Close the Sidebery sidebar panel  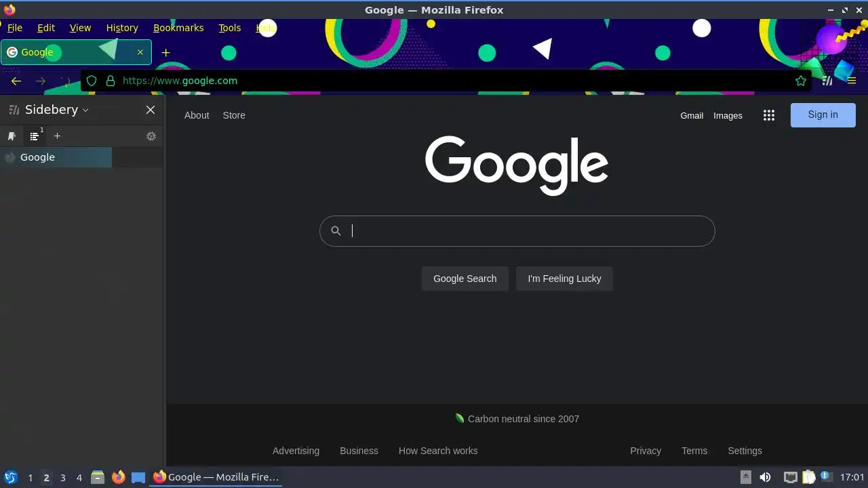(x=151, y=110)
